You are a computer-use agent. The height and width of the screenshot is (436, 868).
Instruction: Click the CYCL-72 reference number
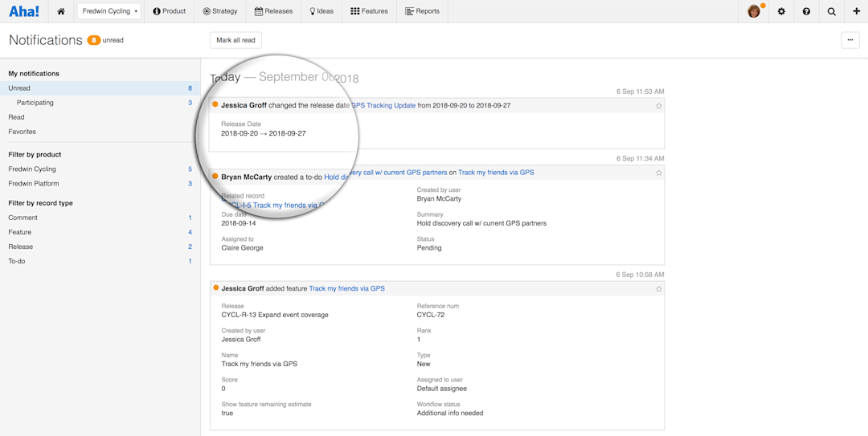(431, 315)
